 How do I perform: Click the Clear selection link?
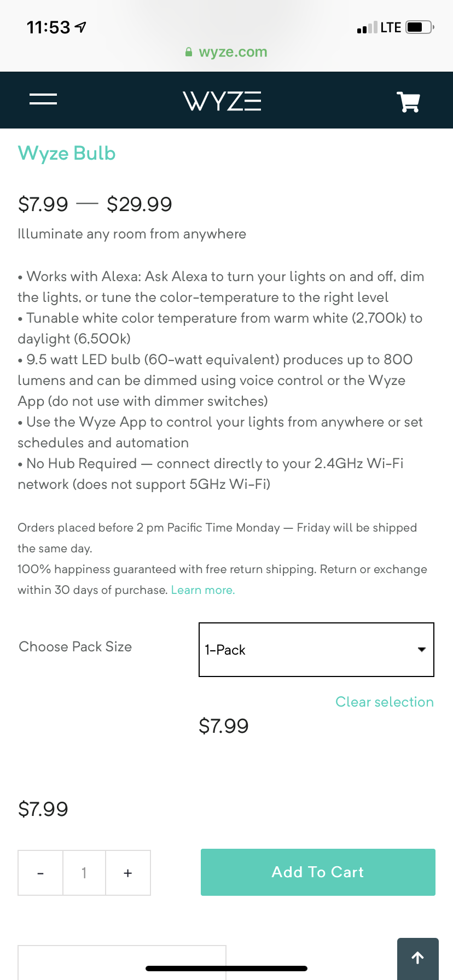click(x=384, y=702)
